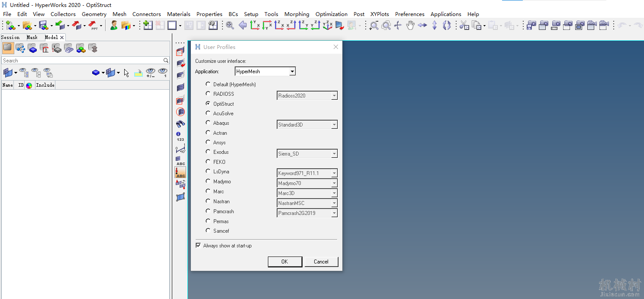Click the rotate dynamic icon
This screenshot has height=299, width=644.
[x=398, y=26]
